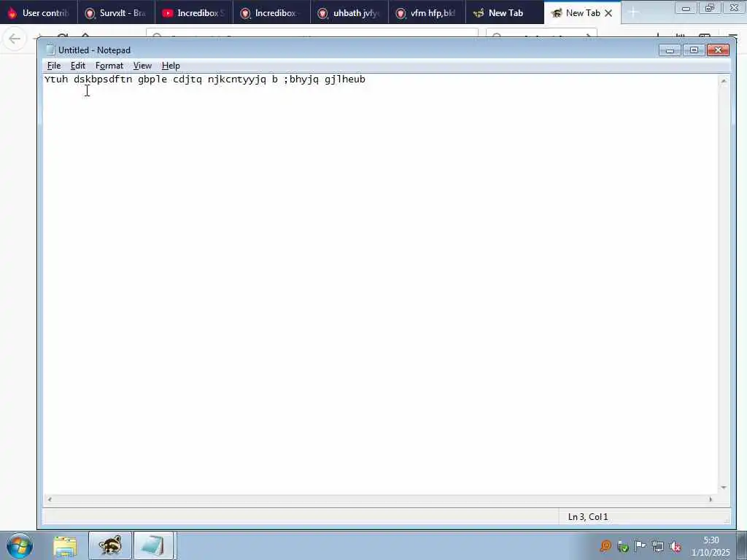Switch to the 'User contrib' browser tab
The height and width of the screenshot is (560, 747).
click(39, 13)
